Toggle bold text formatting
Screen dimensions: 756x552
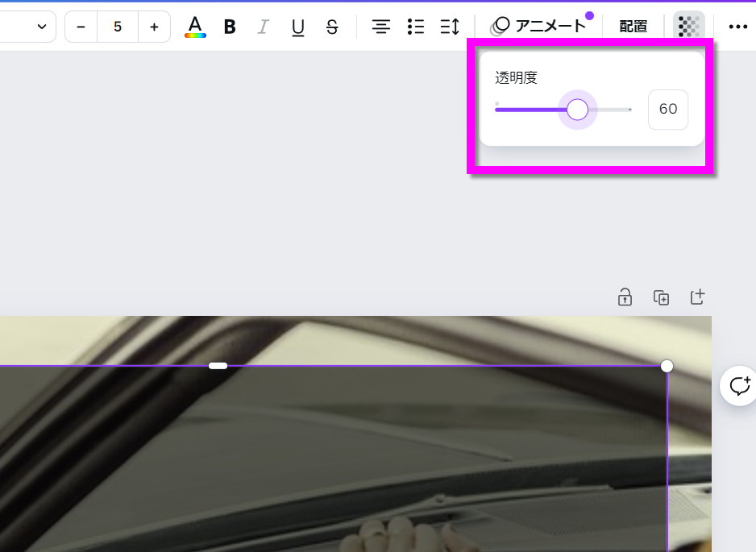[230, 27]
